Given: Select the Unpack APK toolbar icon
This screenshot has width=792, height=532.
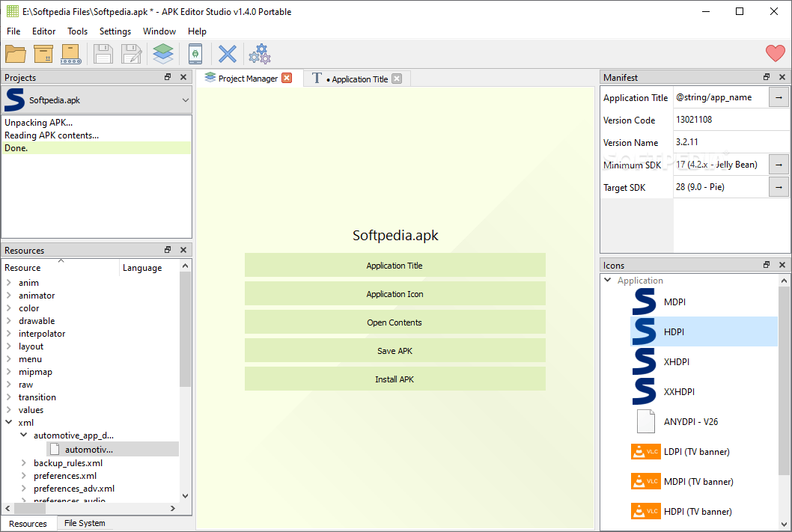Looking at the screenshot, I should point(43,54).
